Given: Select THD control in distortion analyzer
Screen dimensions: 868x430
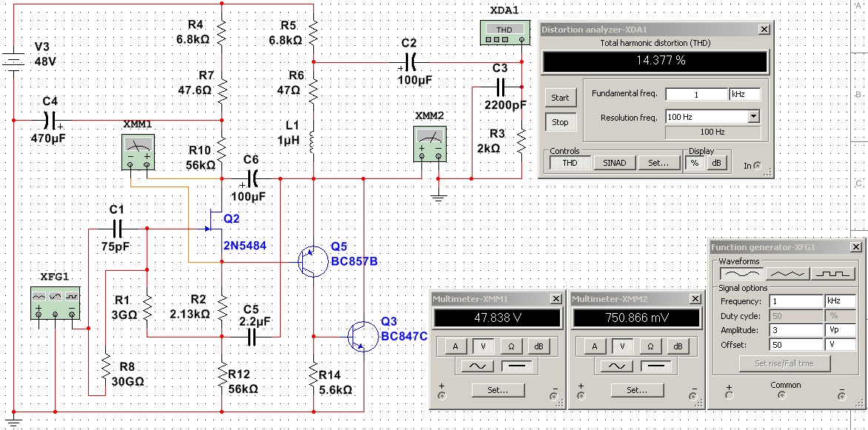Looking at the screenshot, I should [x=570, y=163].
